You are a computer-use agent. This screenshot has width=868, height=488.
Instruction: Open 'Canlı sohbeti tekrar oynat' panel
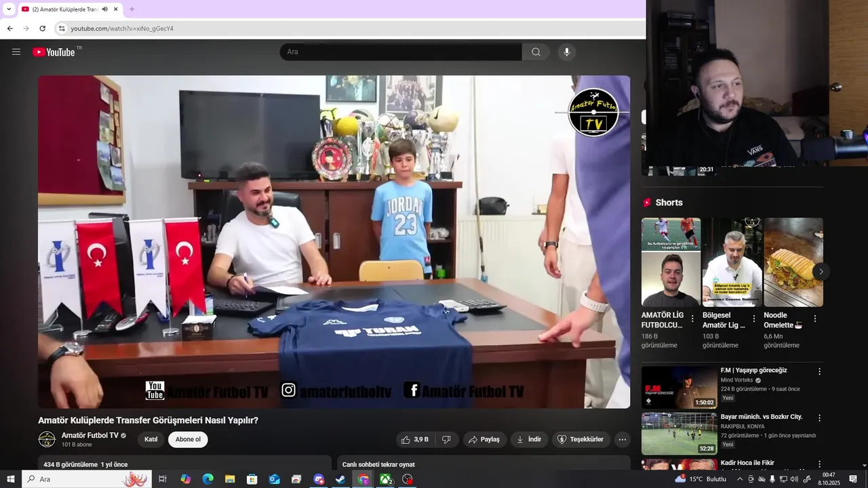pyautogui.click(x=484, y=464)
